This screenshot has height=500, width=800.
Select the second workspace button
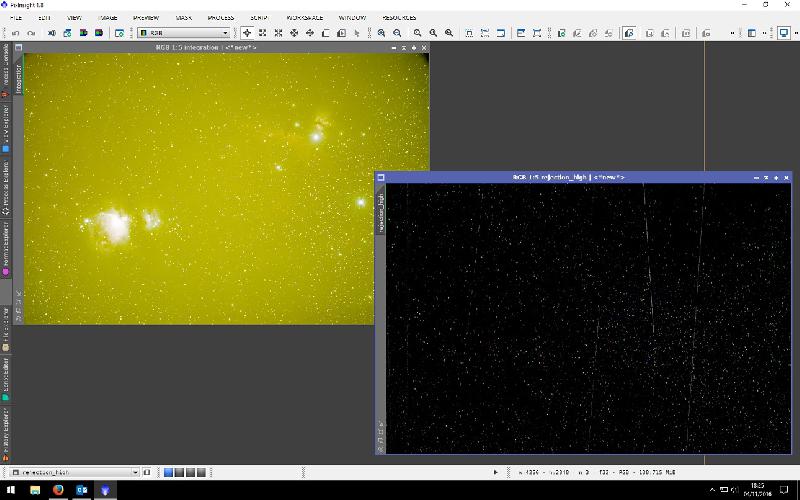point(179,472)
